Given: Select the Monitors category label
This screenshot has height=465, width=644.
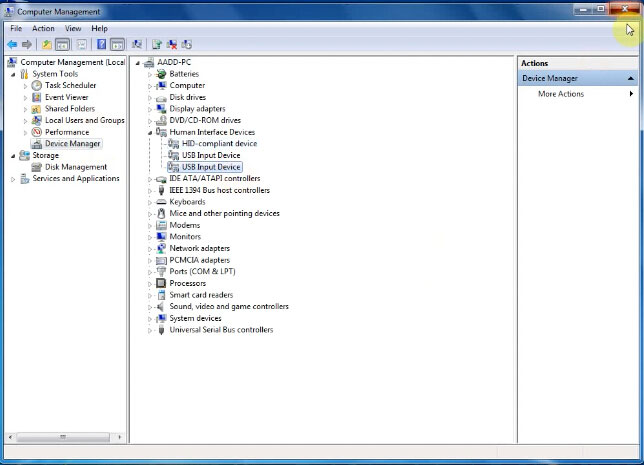Looking at the screenshot, I should (185, 237).
